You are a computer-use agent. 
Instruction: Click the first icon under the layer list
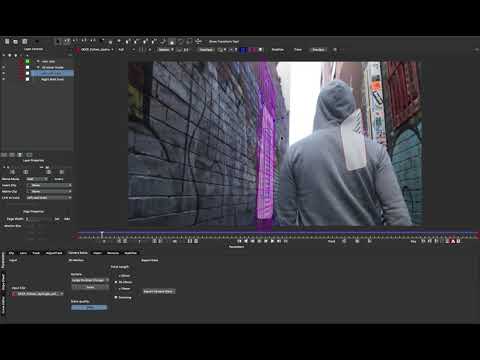tap(4, 155)
